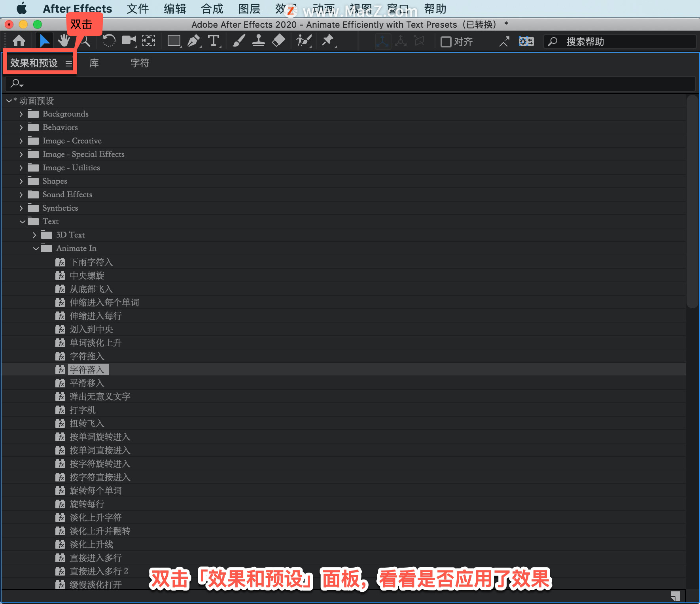Select the 下雨字符入 preset
The image size is (700, 604).
coord(91,262)
